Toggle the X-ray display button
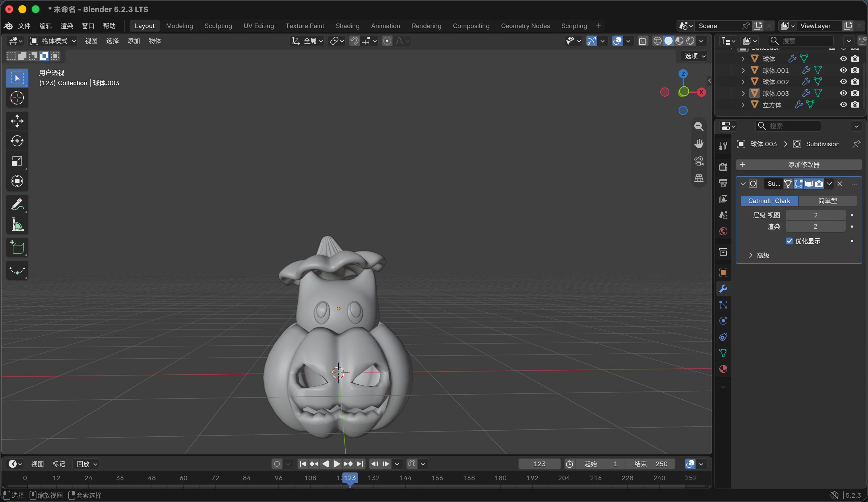Image resolution: width=868 pixels, height=502 pixels. point(643,41)
